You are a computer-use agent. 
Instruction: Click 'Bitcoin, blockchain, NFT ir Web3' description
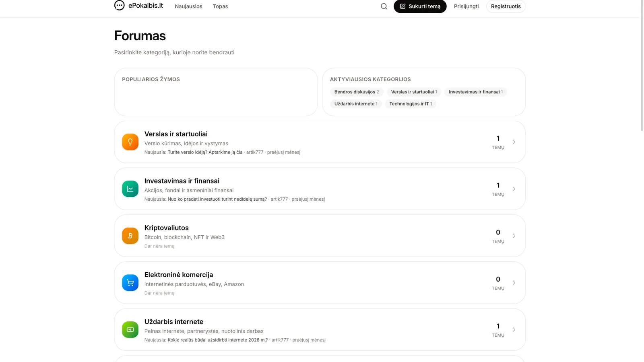coord(184,237)
